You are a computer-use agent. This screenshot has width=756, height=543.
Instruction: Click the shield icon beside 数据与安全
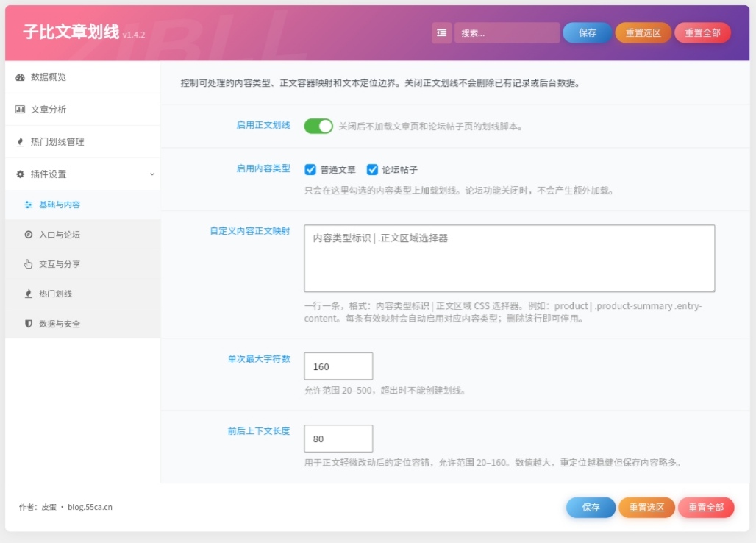click(29, 324)
